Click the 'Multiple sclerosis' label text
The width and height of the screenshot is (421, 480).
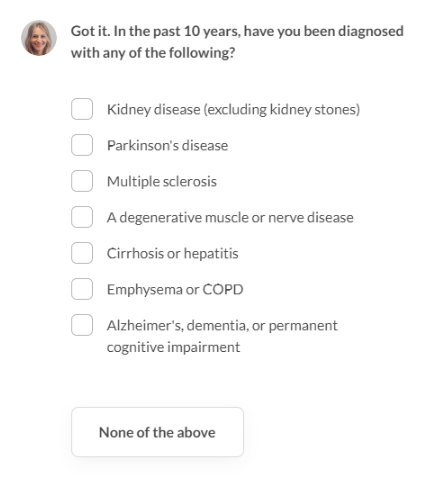click(x=162, y=182)
